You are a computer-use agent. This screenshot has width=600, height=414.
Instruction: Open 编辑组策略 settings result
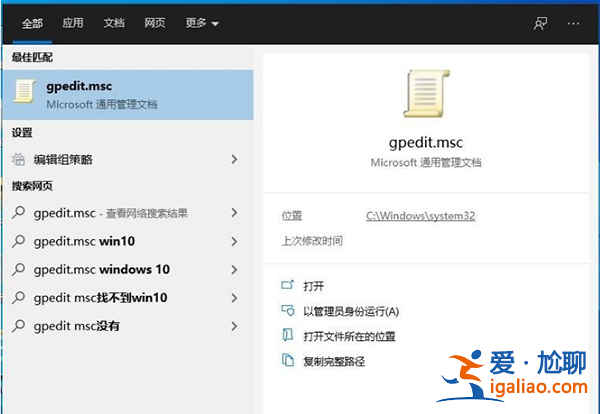click(128, 159)
